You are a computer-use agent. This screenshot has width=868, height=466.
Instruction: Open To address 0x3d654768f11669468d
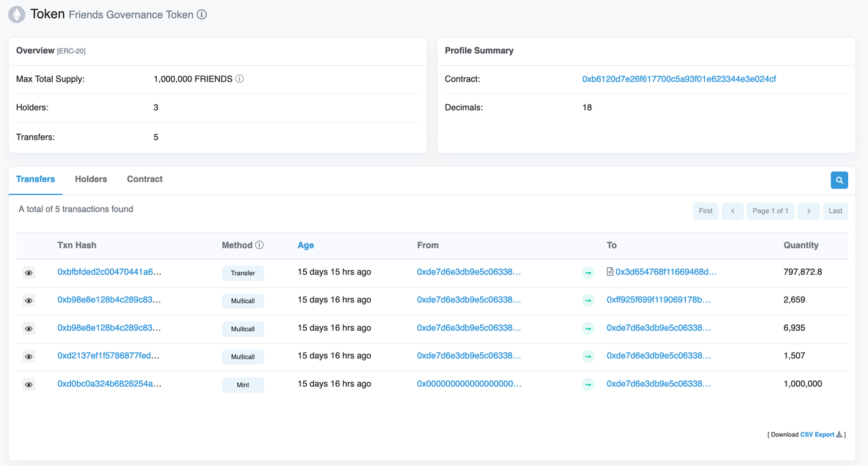pos(667,272)
